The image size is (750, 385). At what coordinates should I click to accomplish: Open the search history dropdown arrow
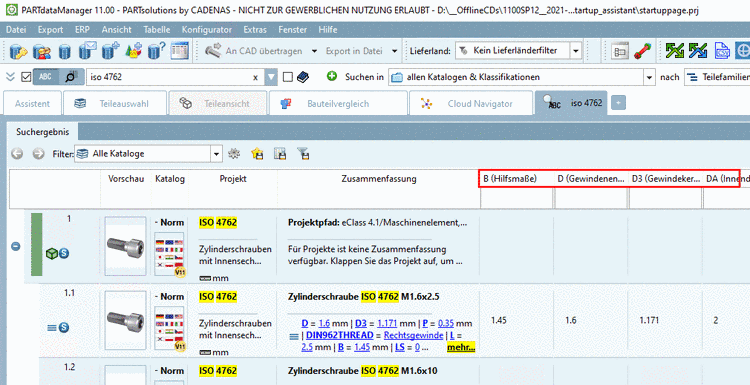click(271, 77)
